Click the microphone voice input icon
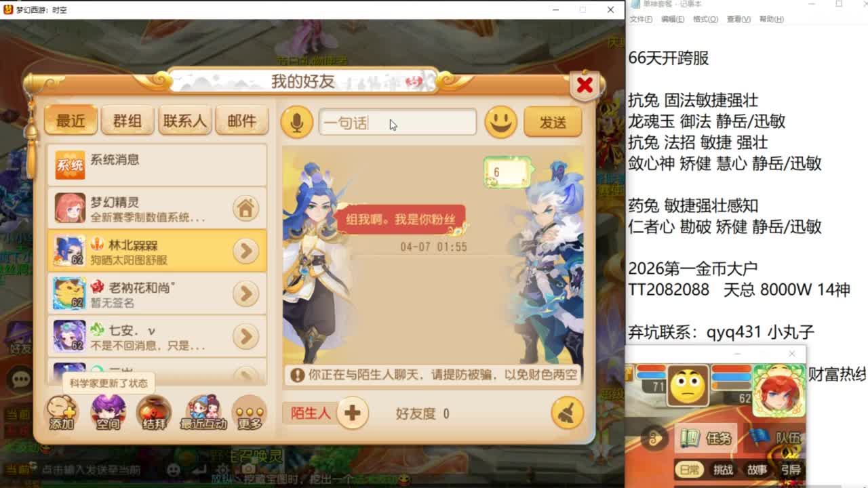The image size is (868, 488). (x=296, y=122)
